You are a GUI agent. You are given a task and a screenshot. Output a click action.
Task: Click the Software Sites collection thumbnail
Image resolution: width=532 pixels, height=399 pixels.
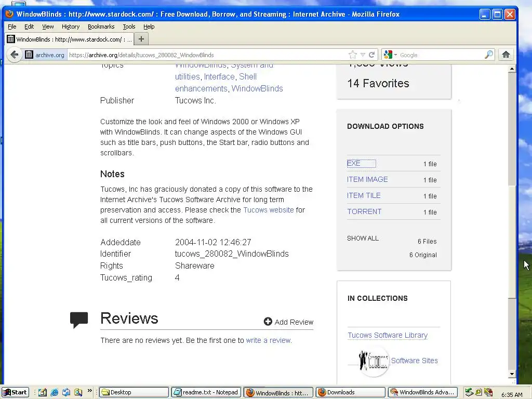(373, 361)
